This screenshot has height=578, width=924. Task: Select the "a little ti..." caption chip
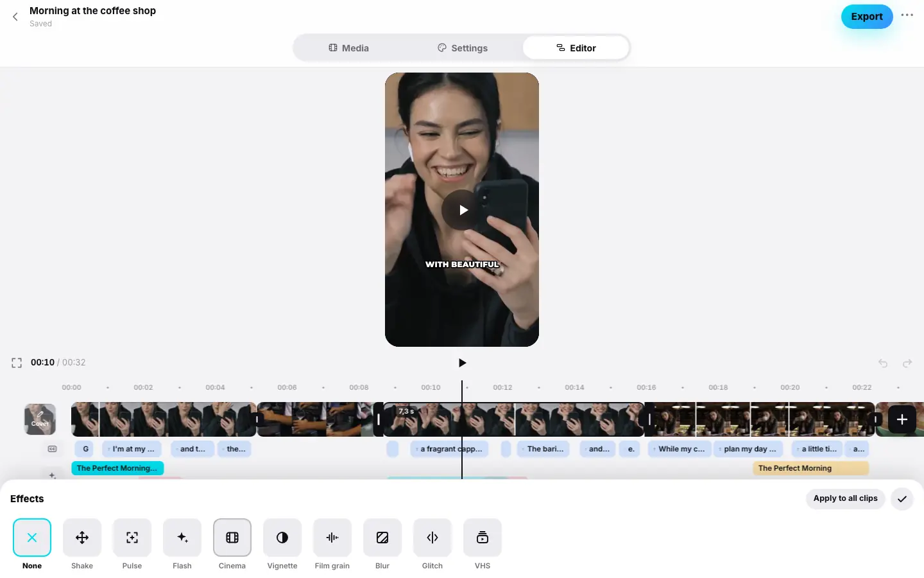pos(817,449)
